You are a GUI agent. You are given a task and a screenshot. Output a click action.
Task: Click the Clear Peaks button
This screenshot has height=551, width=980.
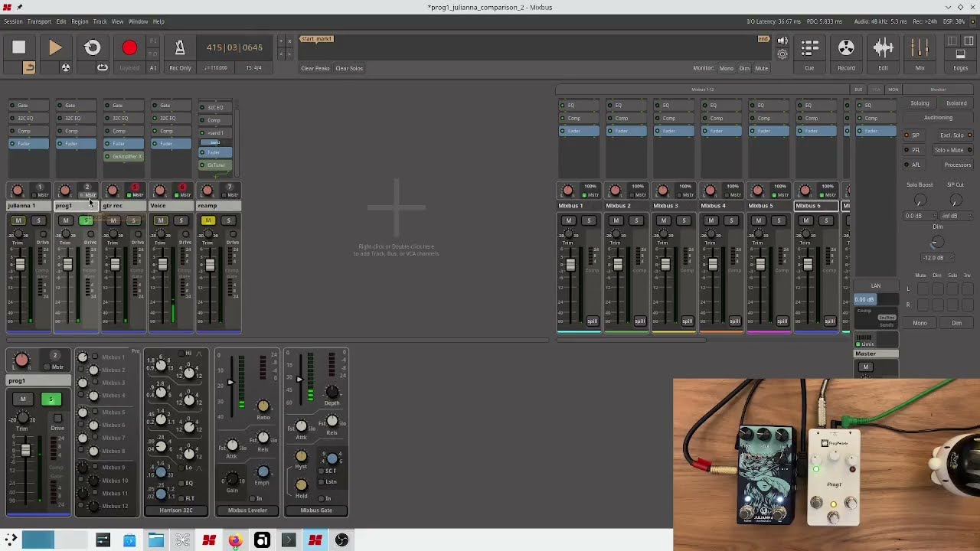[x=315, y=68]
